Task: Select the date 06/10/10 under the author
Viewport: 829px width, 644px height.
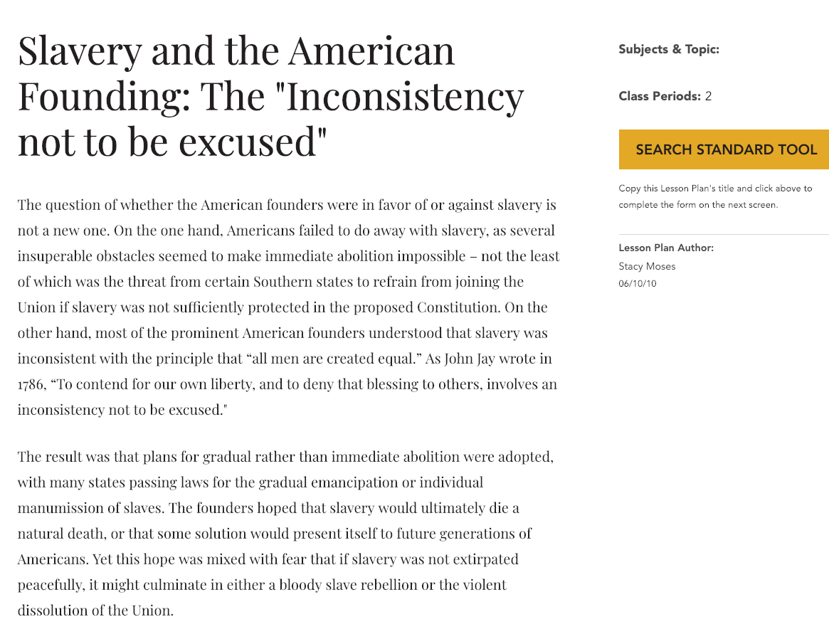Action: [x=638, y=283]
